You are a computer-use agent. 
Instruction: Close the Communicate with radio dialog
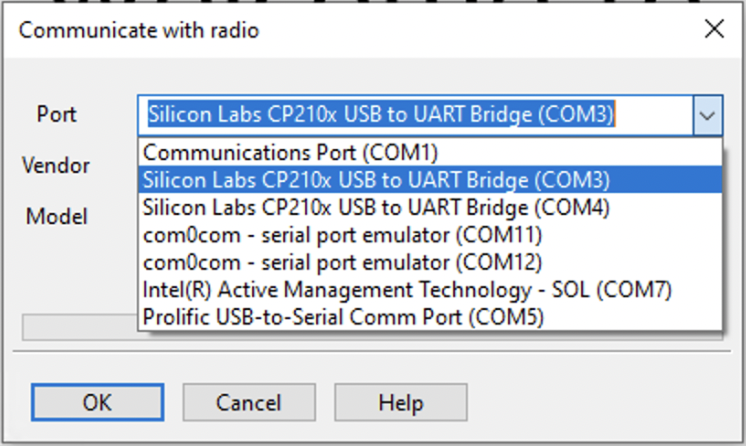pos(714,30)
